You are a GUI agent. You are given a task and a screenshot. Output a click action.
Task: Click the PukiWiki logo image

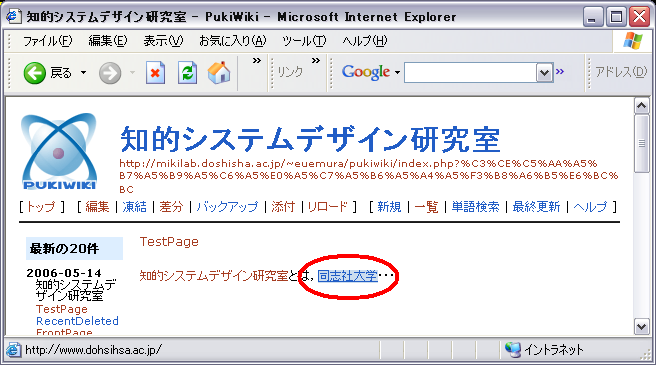point(59,151)
